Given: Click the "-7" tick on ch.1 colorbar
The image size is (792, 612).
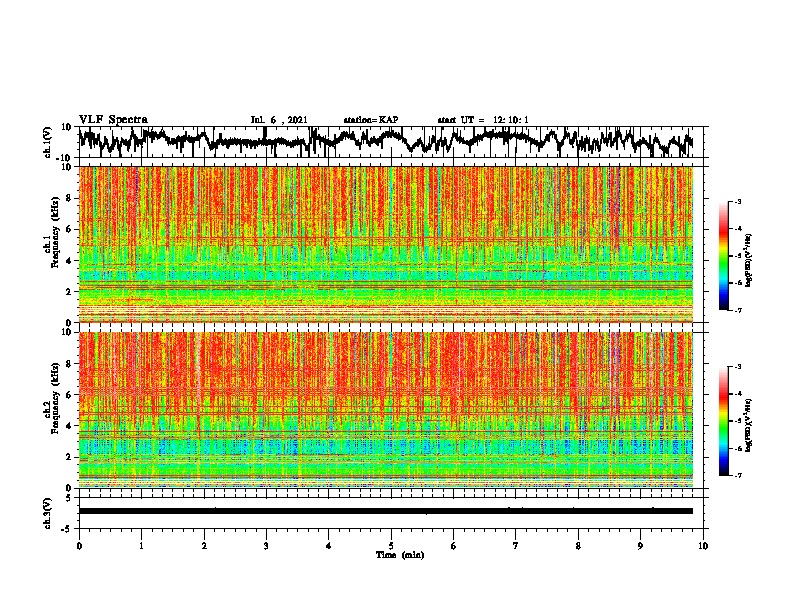Looking at the screenshot, I should (x=737, y=310).
